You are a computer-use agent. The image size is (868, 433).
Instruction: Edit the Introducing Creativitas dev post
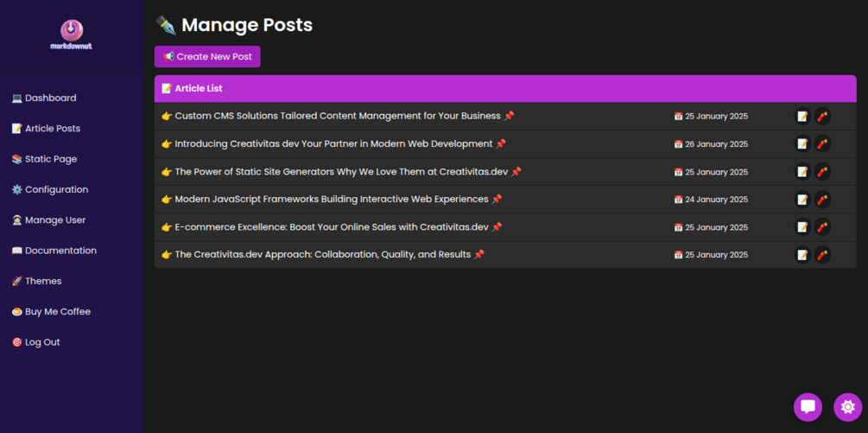(802, 144)
